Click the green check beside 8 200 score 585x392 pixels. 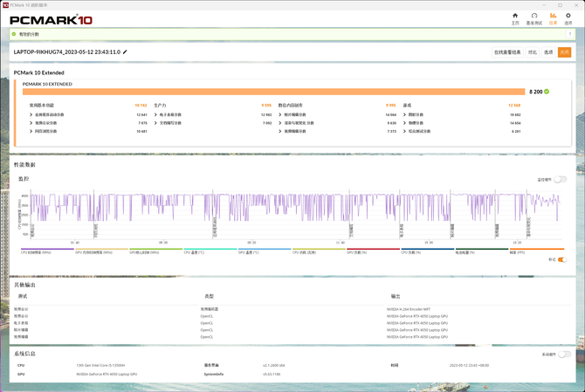[x=547, y=92]
